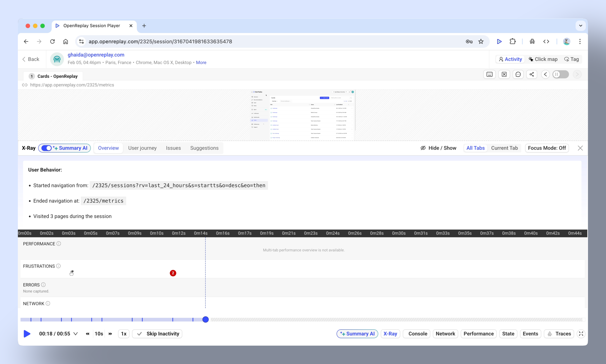Select the Cards - OpenReplay session tab
The width and height of the screenshot is (606, 364).
pyautogui.click(x=53, y=76)
